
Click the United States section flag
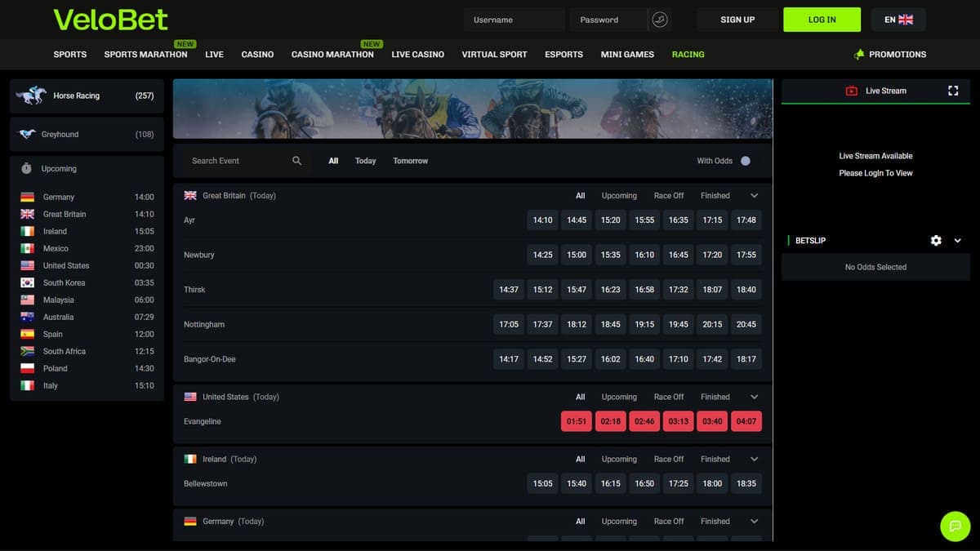pyautogui.click(x=190, y=397)
